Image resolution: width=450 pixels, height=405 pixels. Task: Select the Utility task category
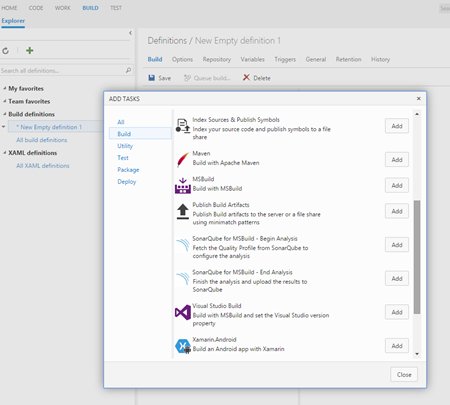click(x=125, y=146)
